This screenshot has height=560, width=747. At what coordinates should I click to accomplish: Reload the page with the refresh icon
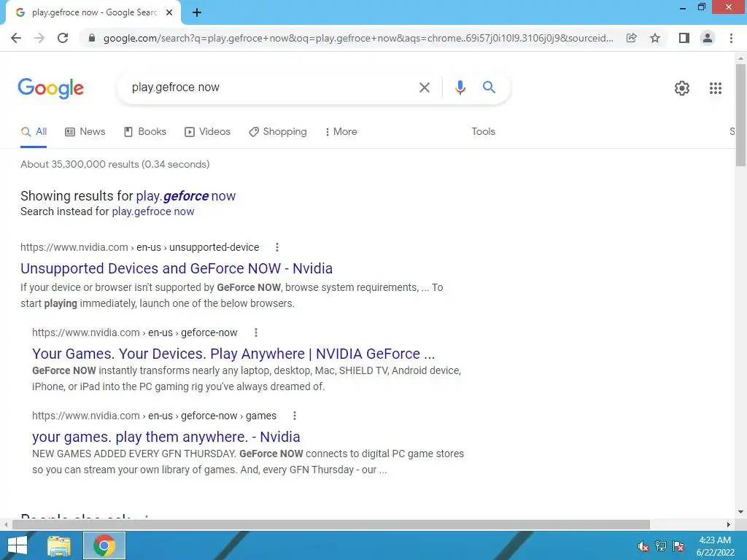point(63,38)
